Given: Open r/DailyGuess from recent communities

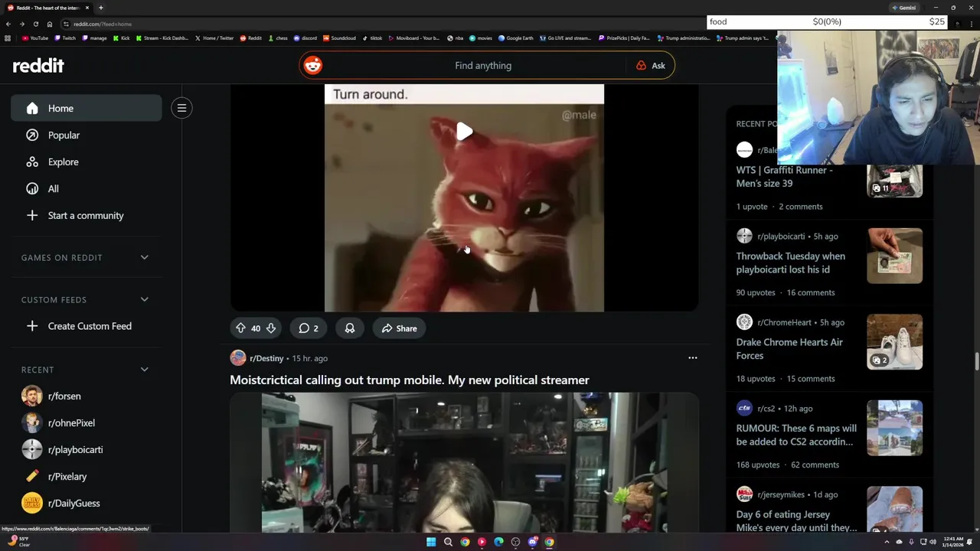Looking at the screenshot, I should 86,503.
